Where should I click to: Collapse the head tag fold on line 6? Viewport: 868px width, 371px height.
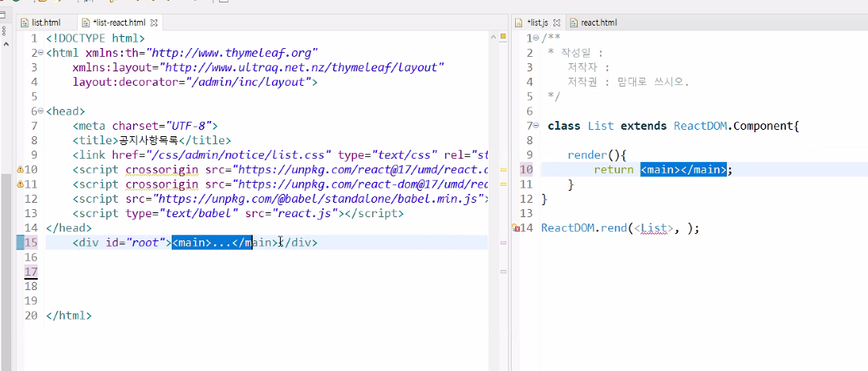pyautogui.click(x=41, y=111)
